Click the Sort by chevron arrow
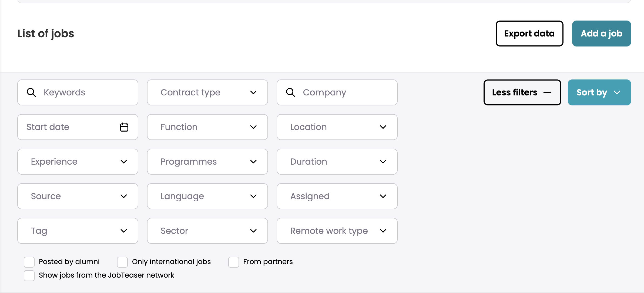Image resolution: width=644 pixels, height=293 pixels. tap(617, 92)
